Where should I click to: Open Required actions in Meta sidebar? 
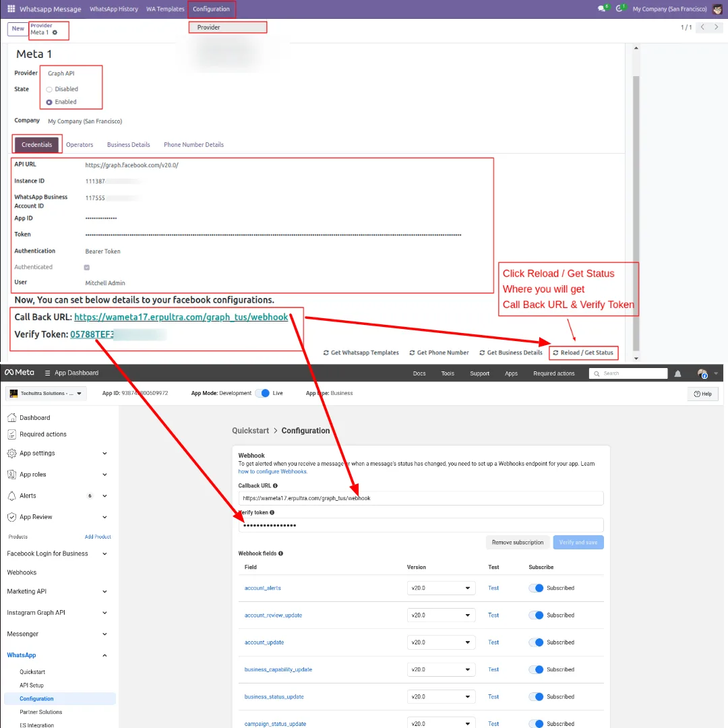tap(42, 435)
